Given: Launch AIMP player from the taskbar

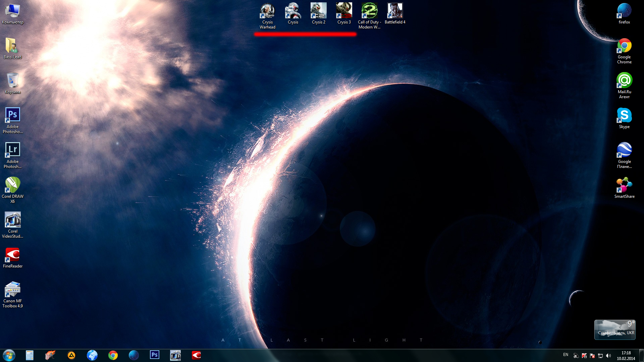Looking at the screenshot, I should 71,355.
